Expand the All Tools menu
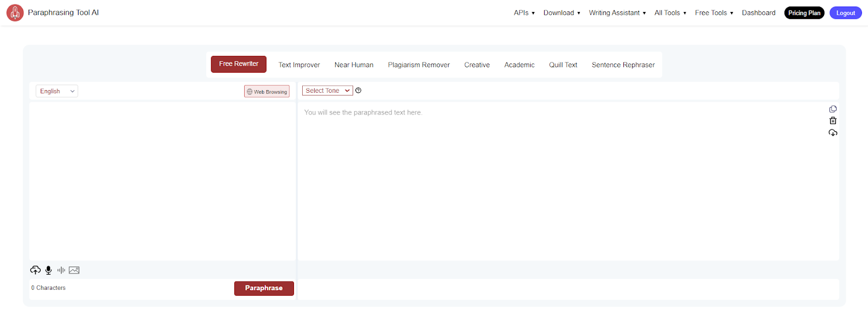 coord(671,12)
